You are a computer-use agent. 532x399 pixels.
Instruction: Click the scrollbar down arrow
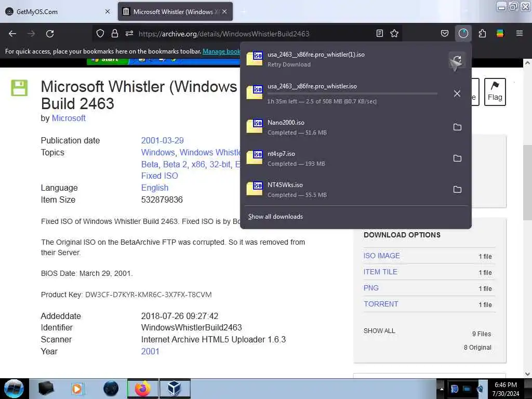click(527, 374)
